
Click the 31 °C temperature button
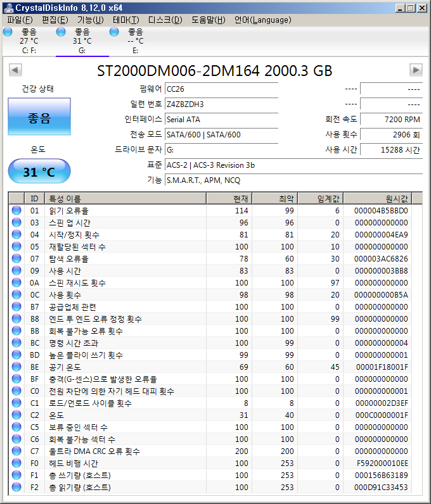pyautogui.click(x=39, y=172)
